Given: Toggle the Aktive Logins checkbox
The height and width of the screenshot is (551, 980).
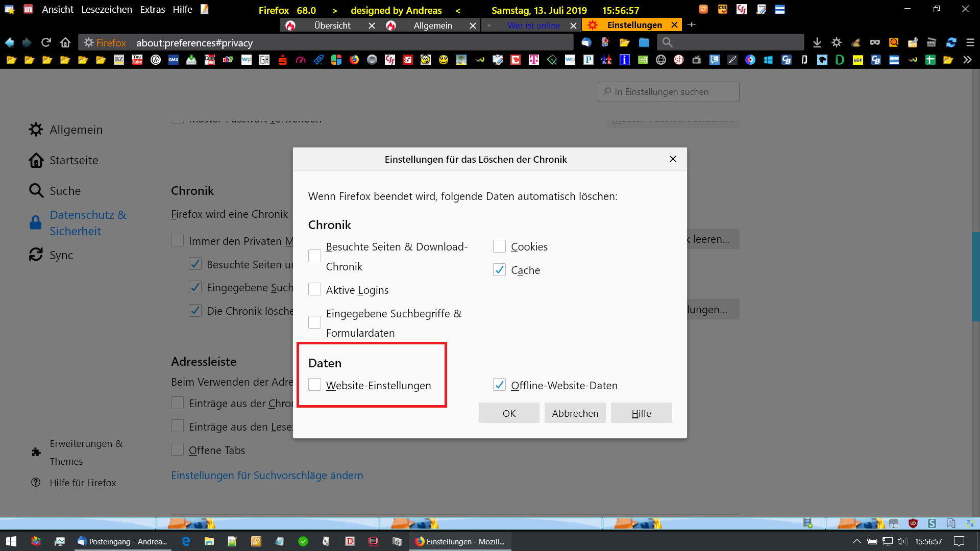Looking at the screenshot, I should tap(314, 289).
